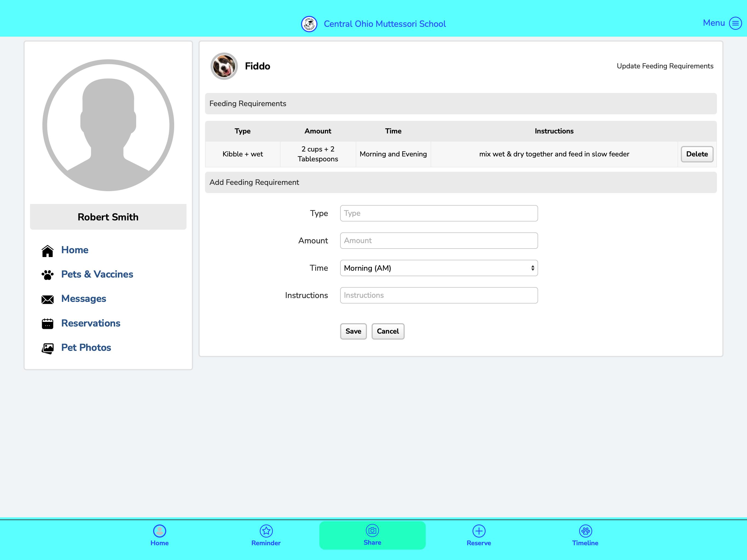Screen dimensions: 747x560
Task: Click the paw icon beside Pets & Vaccines
Action: pyautogui.click(x=48, y=275)
